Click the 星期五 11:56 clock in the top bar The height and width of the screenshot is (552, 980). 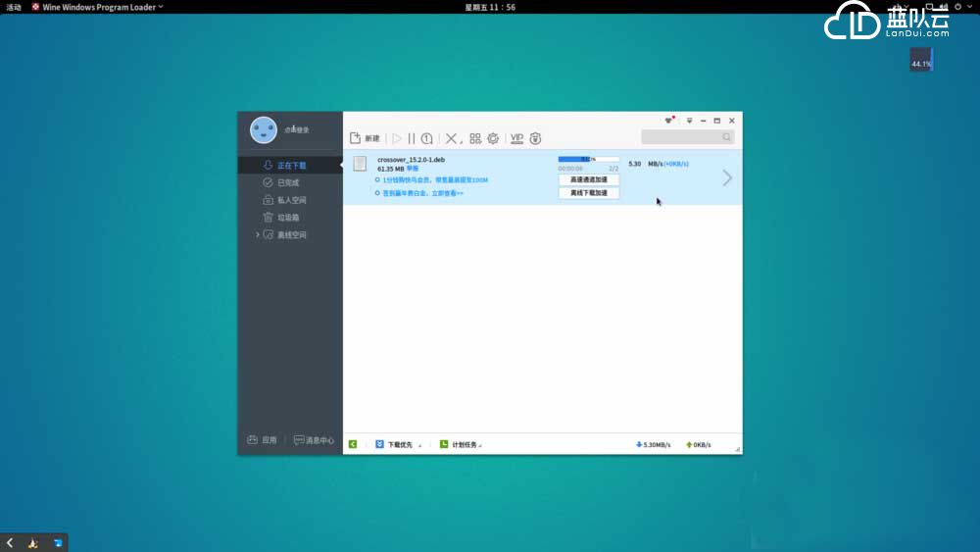(490, 7)
